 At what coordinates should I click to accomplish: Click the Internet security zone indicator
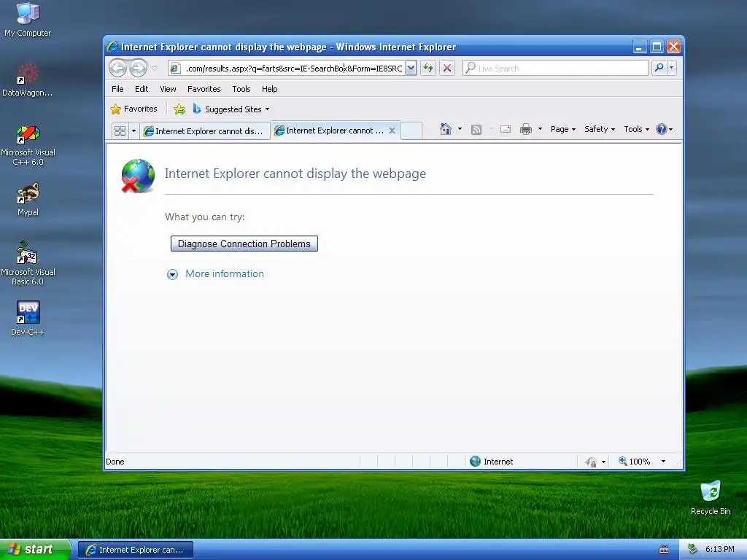491,462
